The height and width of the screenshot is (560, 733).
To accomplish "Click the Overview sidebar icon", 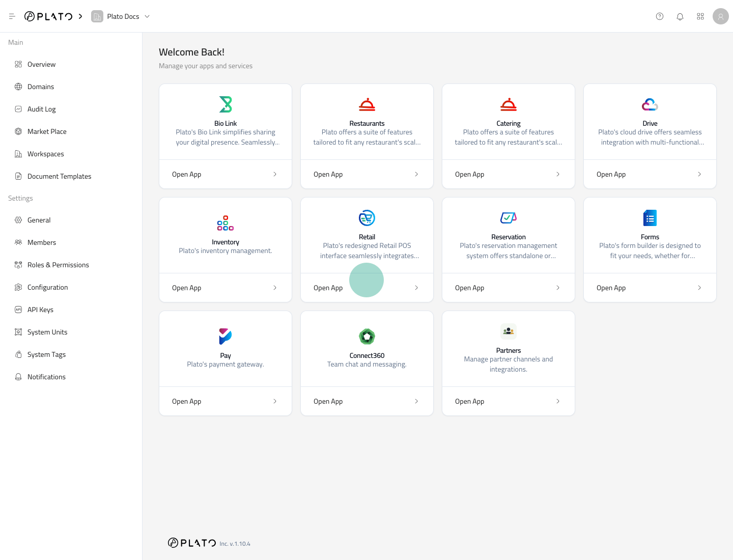I will (18, 64).
